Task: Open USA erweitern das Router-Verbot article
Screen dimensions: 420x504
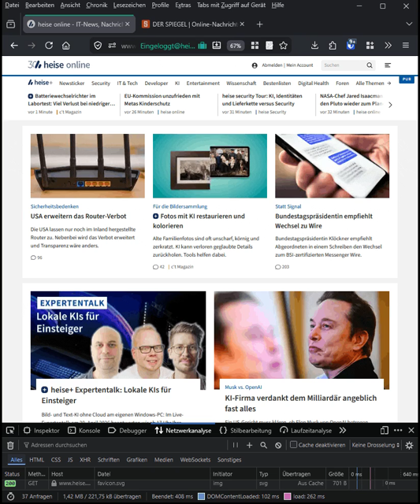Action: point(79,217)
